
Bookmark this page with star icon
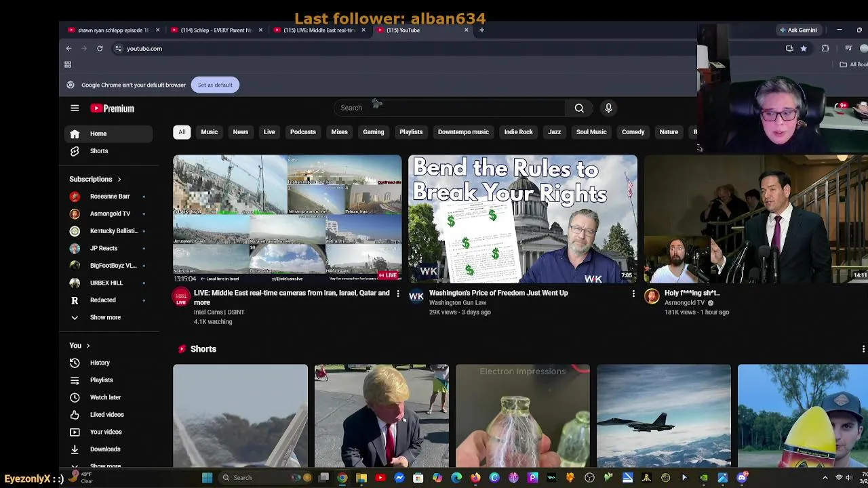coord(804,48)
